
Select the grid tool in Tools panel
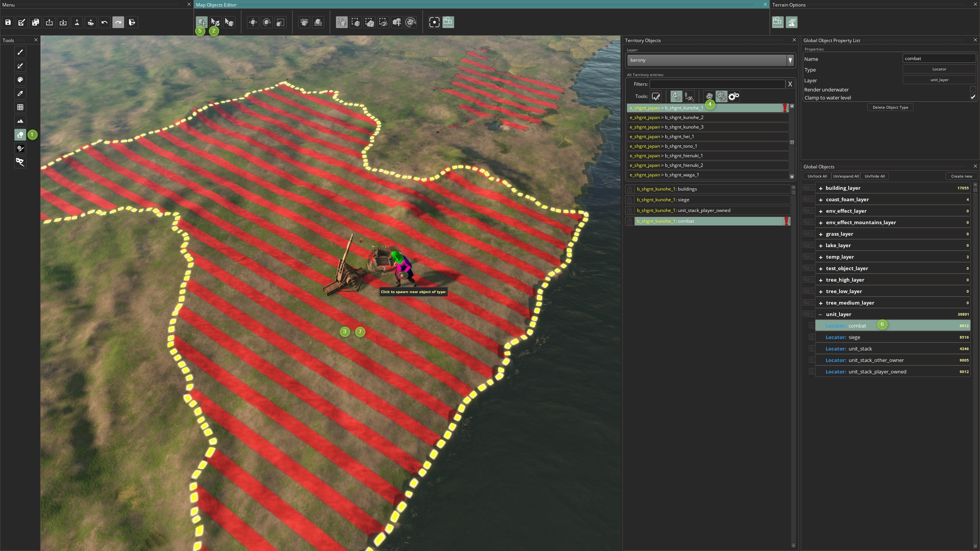pos(20,107)
